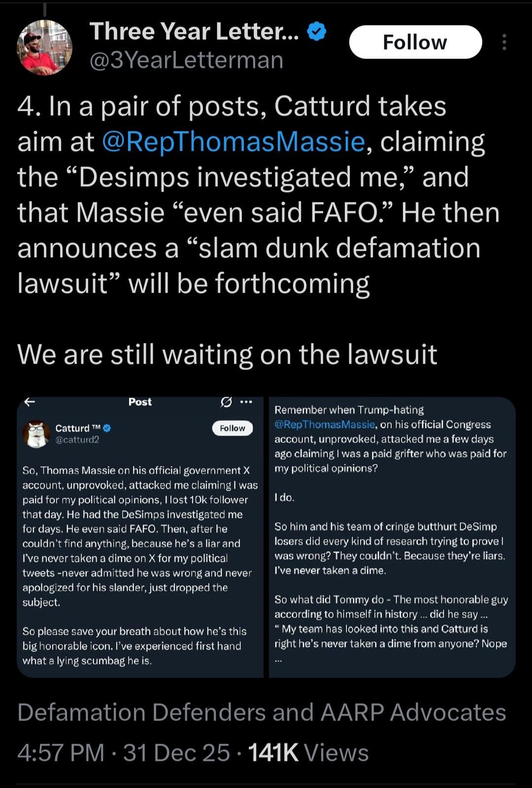Click the circle-slash icon in the embedded post header
532x788 pixels.
coord(226,402)
